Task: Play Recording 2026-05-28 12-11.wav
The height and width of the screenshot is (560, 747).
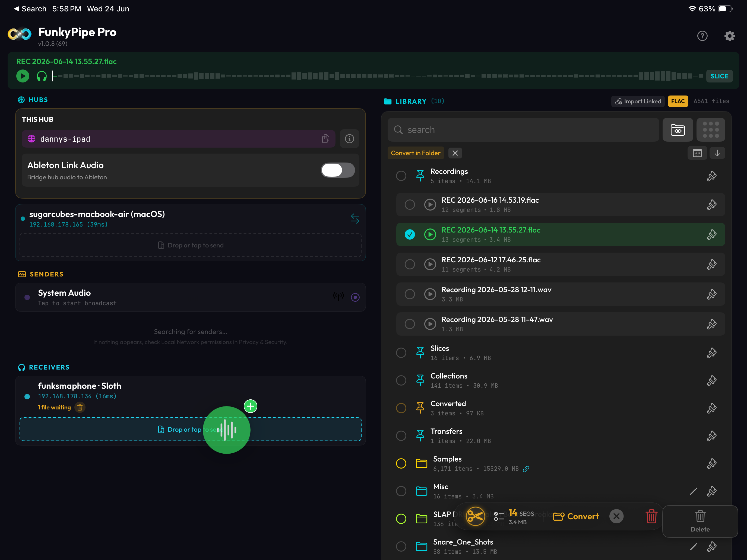Action: pyautogui.click(x=430, y=294)
